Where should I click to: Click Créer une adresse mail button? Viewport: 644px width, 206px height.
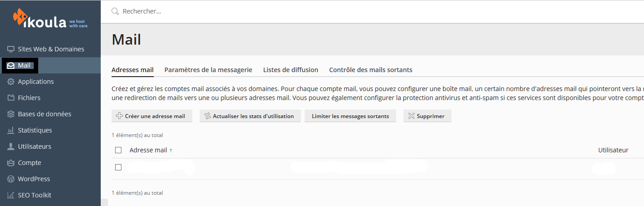[152, 116]
